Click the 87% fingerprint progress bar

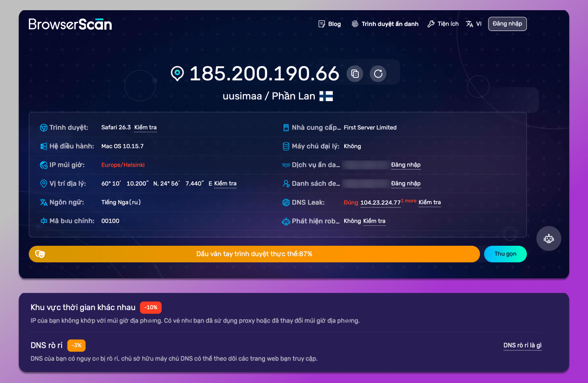tap(254, 254)
